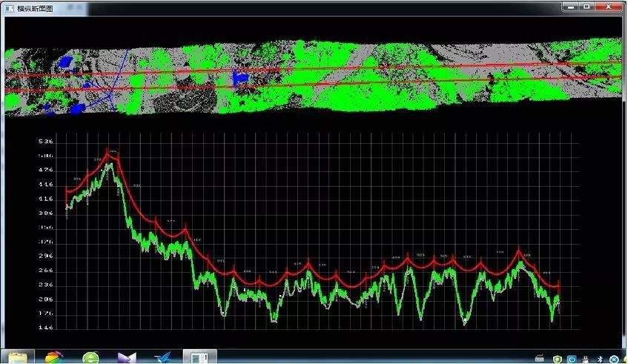Click the Bluetooth icon in system tray
Viewport: 628px width, 364px height.
600,360
